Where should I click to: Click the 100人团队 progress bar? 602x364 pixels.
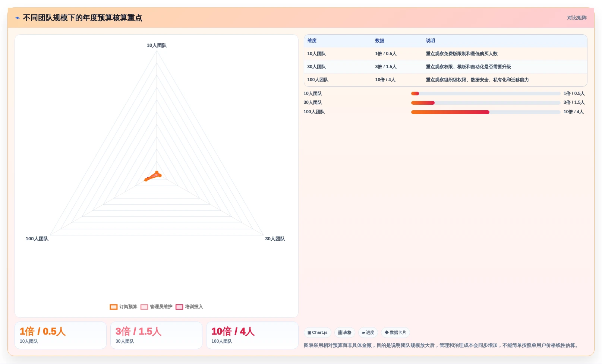click(486, 112)
